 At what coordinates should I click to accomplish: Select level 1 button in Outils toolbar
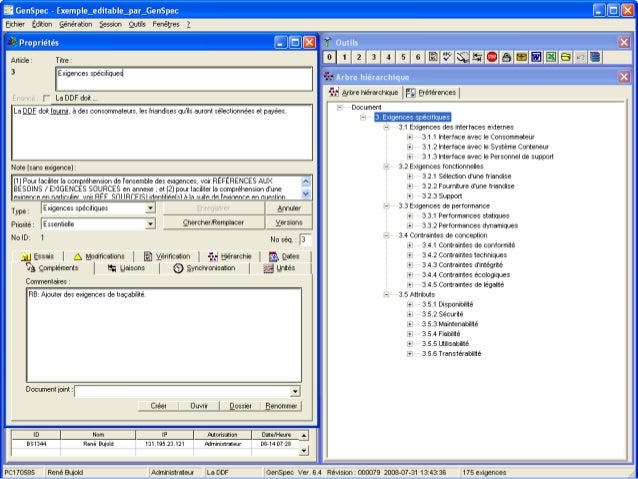coord(344,57)
